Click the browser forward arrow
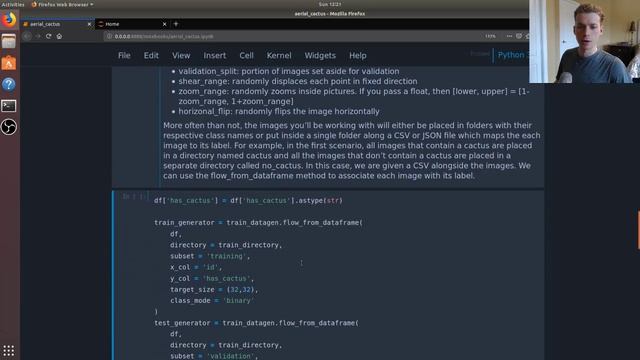The height and width of the screenshot is (360, 640). [x=38, y=36]
